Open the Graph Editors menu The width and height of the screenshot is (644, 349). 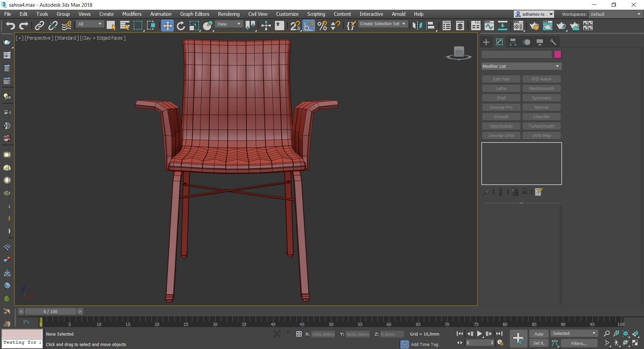[x=195, y=14]
